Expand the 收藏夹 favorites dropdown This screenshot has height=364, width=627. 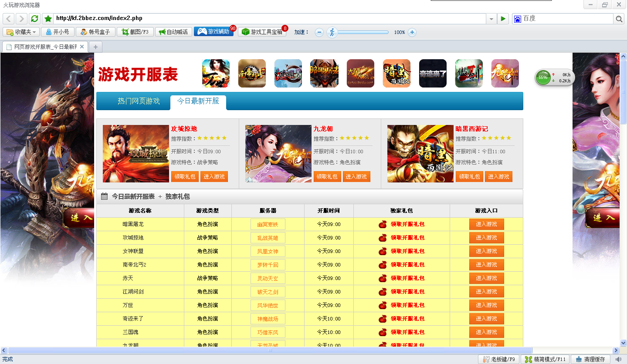(x=21, y=32)
